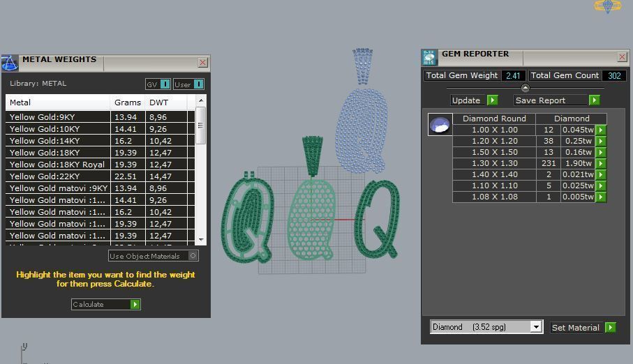Click the Metal Weights panel icon
633x364 pixels.
tap(9, 63)
